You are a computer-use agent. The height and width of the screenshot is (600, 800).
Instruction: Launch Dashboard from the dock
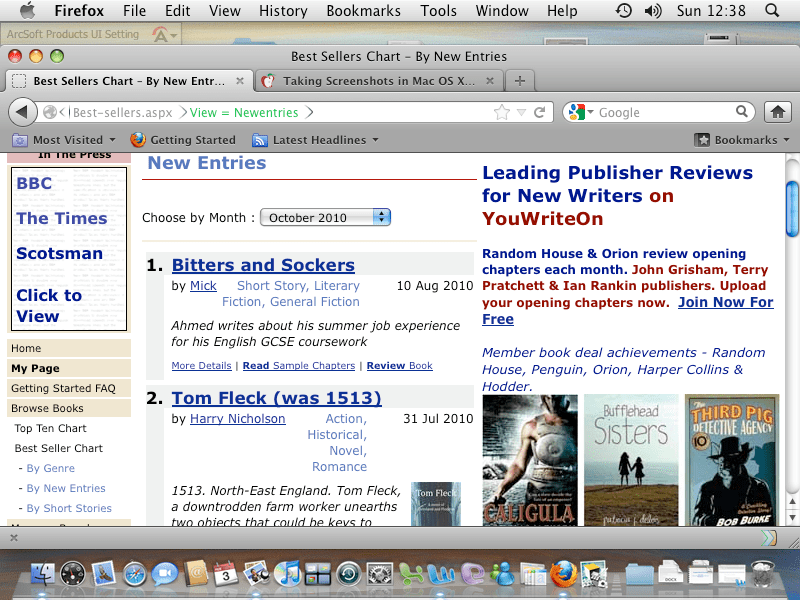pos(73,573)
